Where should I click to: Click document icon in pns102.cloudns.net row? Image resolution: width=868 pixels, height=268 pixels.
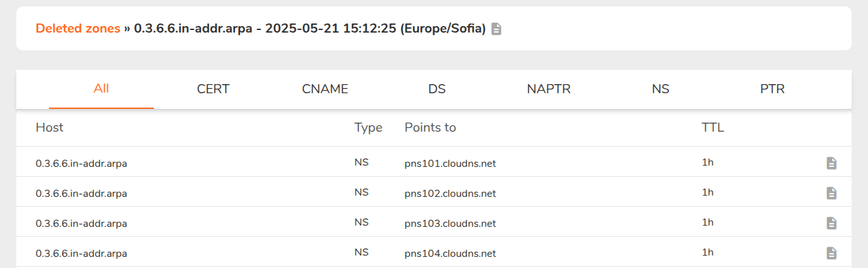point(831,193)
